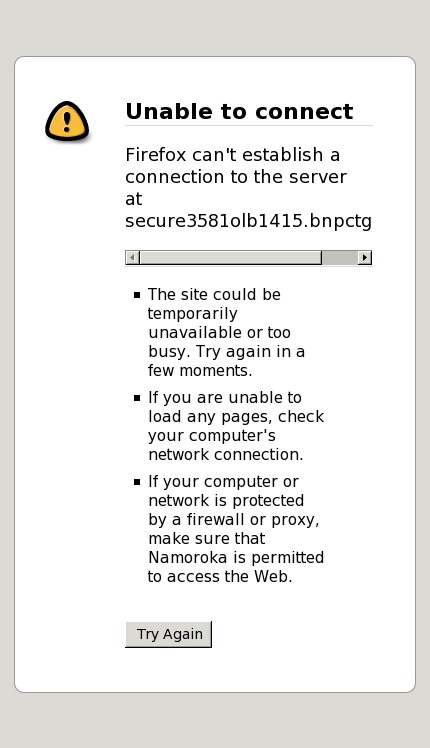Viewport: 430px width, 748px height.
Task: Click the third bullet square marker
Action: point(137,482)
